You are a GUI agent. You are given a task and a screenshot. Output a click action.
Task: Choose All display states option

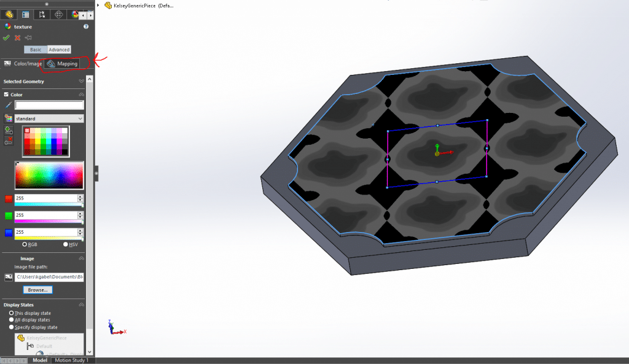click(x=11, y=320)
